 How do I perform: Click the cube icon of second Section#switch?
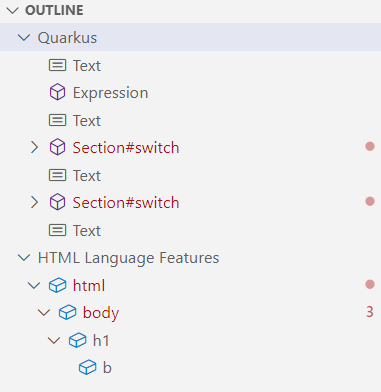click(x=57, y=202)
